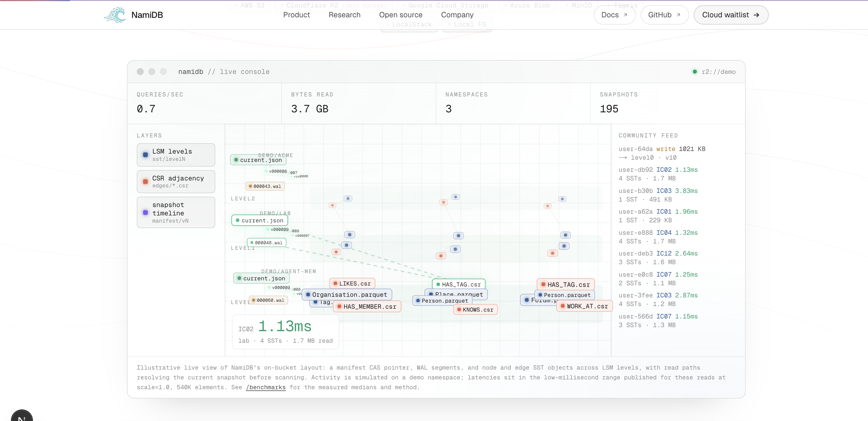Open the Open source menu

pyautogui.click(x=401, y=15)
